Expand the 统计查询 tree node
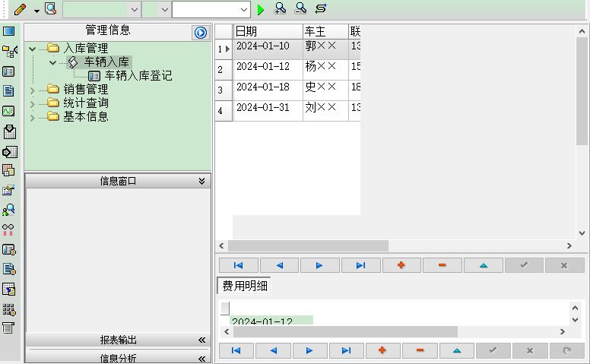Screen dimensions: 590x364 pos(33,104)
